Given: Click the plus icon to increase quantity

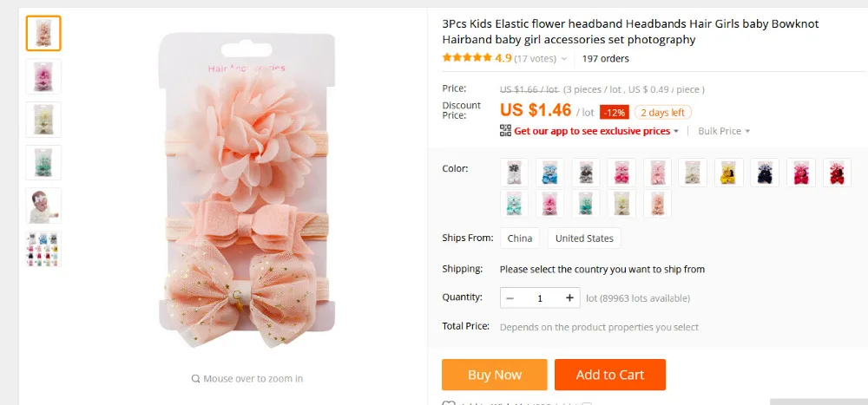Looking at the screenshot, I should coord(569,297).
